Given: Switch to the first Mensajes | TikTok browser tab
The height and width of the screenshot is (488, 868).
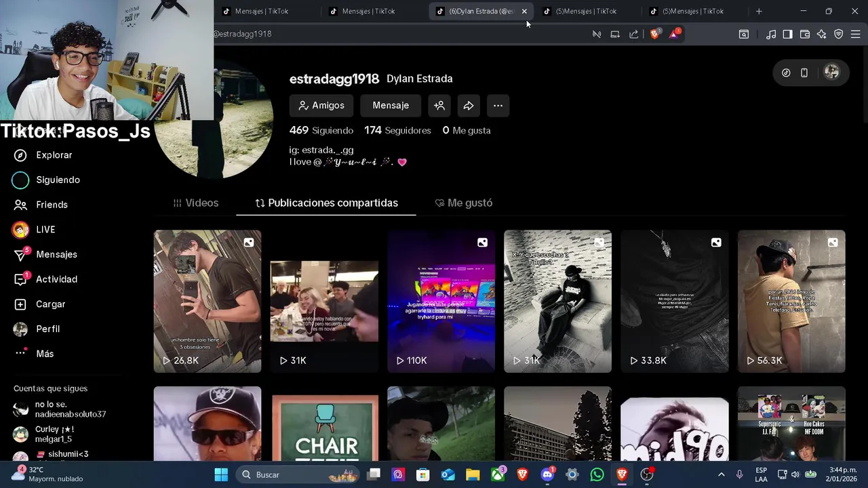Looking at the screenshot, I should (261, 11).
